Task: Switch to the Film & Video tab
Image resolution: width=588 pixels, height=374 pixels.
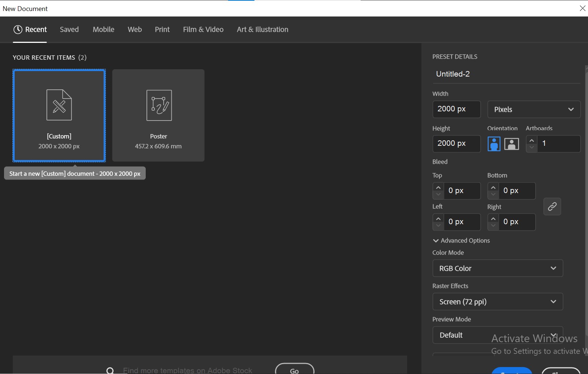Action: coord(203,29)
